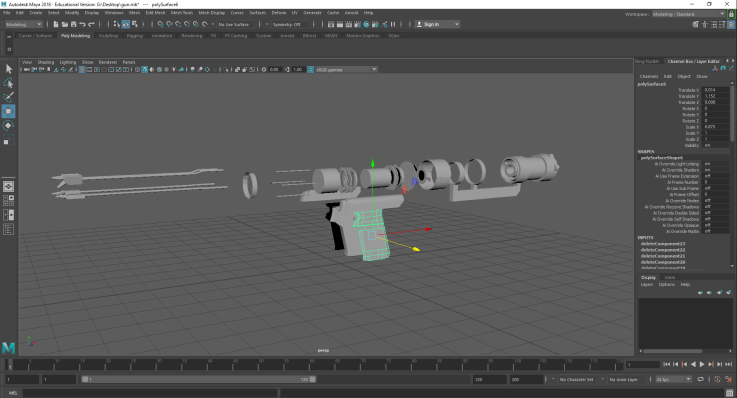Toggle timeline loop playback button
Viewport: 737px width, 398px height.
point(700,379)
